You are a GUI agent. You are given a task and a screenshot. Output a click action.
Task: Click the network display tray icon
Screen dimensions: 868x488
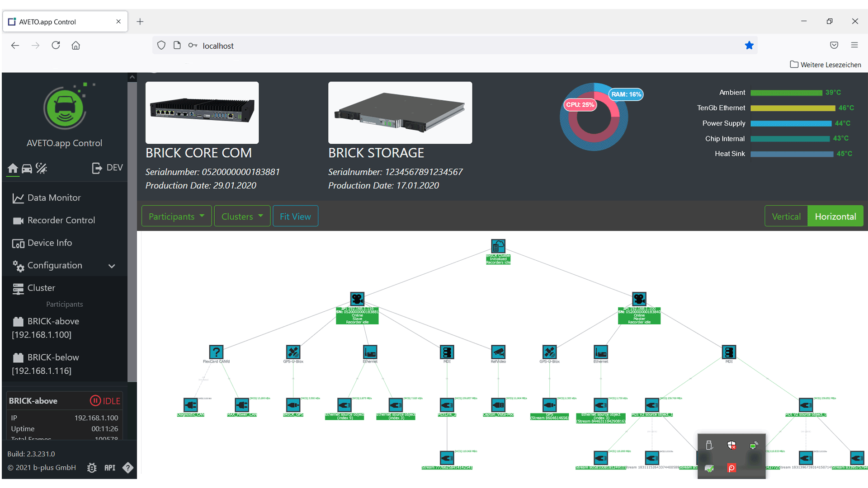(754, 446)
